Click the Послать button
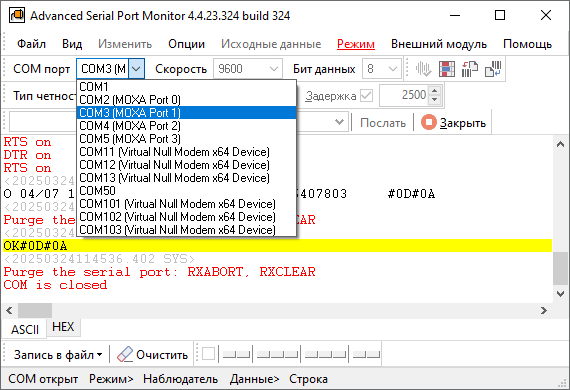The width and height of the screenshot is (570, 390). (382, 122)
